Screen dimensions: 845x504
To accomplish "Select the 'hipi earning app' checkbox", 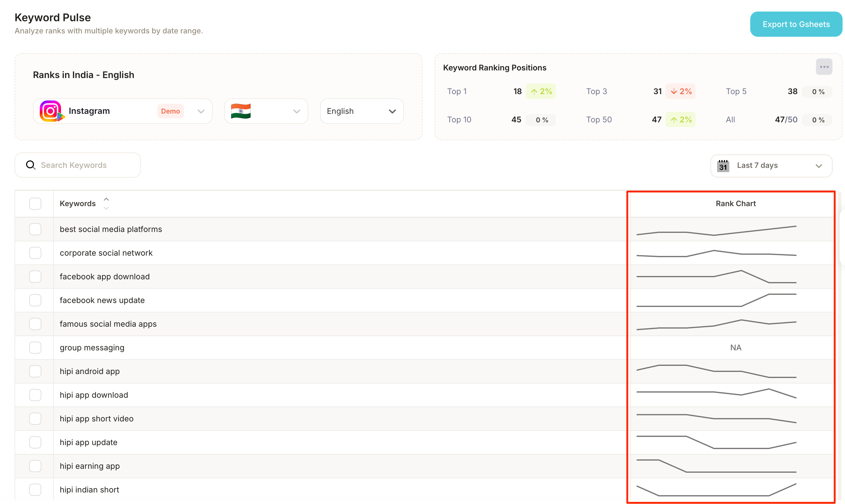I will (x=35, y=466).
